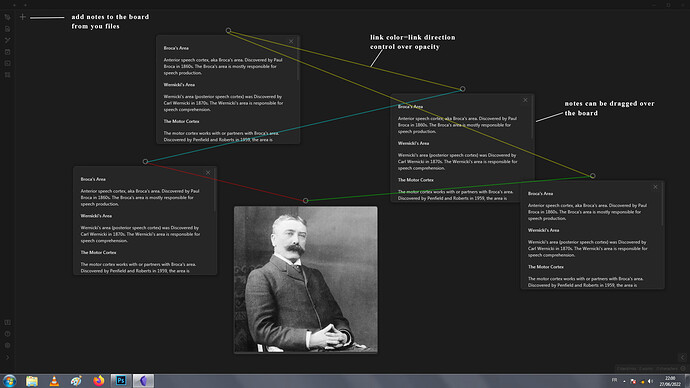Close the far-right Broca's Area note card

point(655,187)
